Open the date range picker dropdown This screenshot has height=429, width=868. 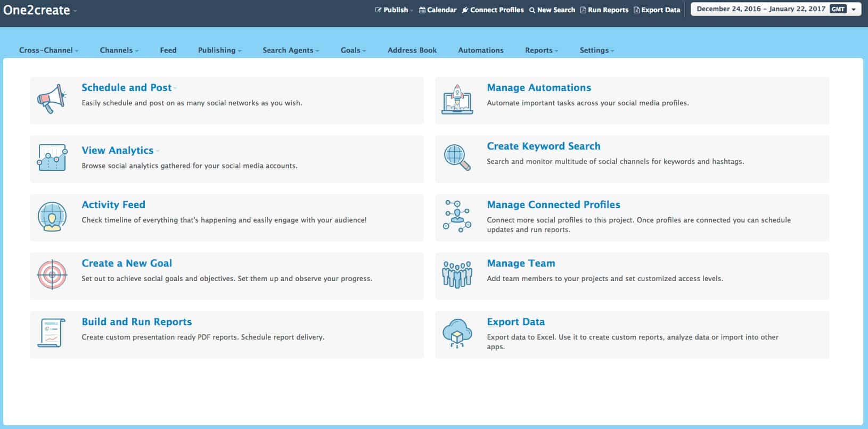tap(776, 9)
